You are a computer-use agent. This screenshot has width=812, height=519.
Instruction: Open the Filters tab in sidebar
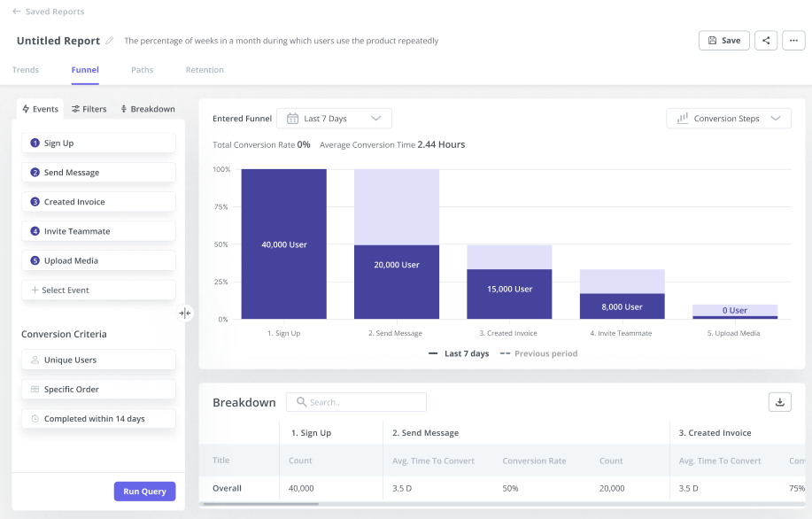pyautogui.click(x=89, y=109)
